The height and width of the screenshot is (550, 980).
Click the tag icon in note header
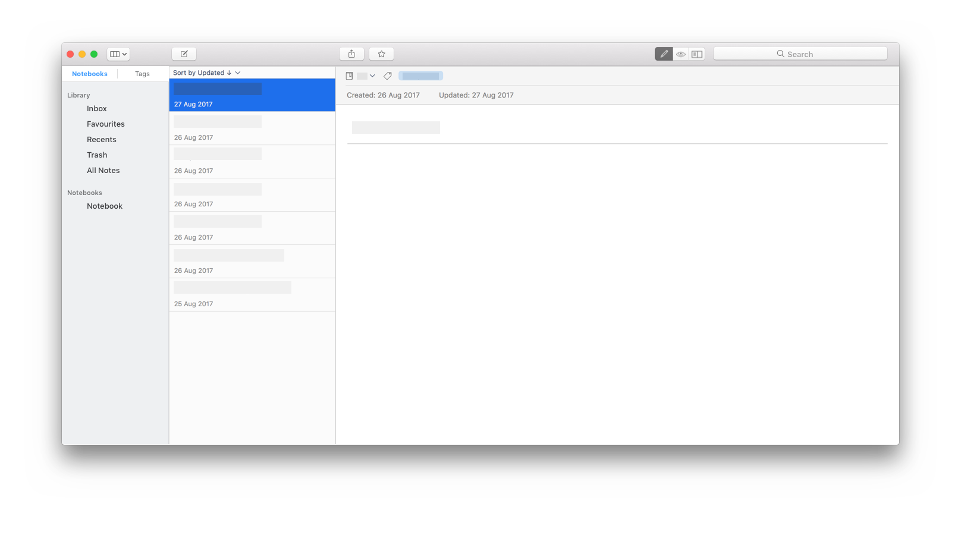coord(388,76)
